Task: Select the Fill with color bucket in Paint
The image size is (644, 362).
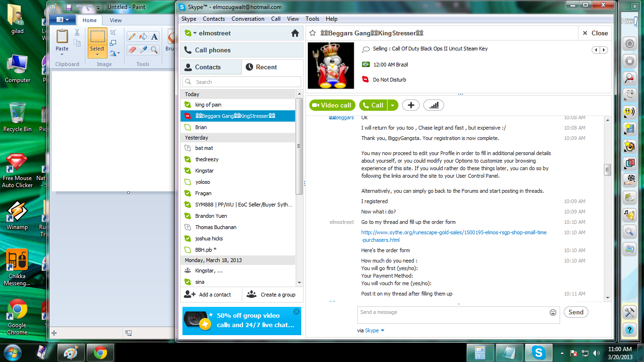Action: tap(143, 36)
